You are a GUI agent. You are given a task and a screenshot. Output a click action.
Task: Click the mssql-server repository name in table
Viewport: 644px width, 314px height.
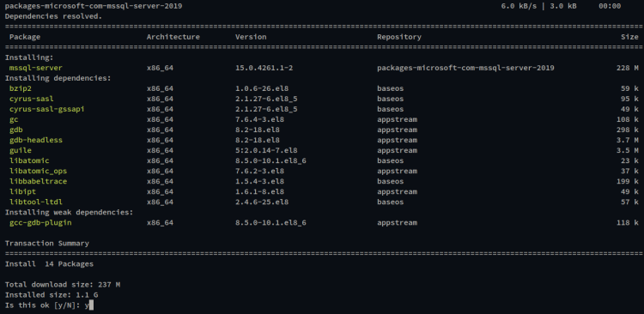pyautogui.click(x=465, y=68)
